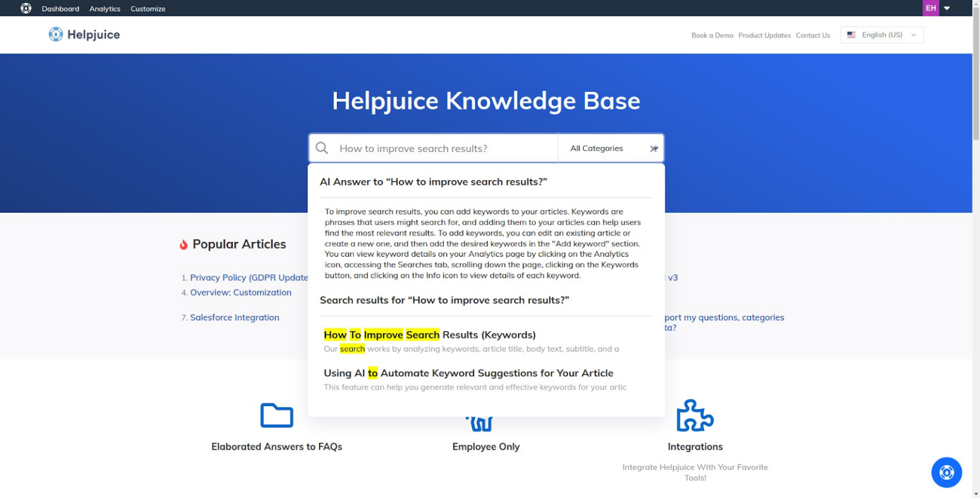Click the magnifying glass search icon

click(322, 147)
